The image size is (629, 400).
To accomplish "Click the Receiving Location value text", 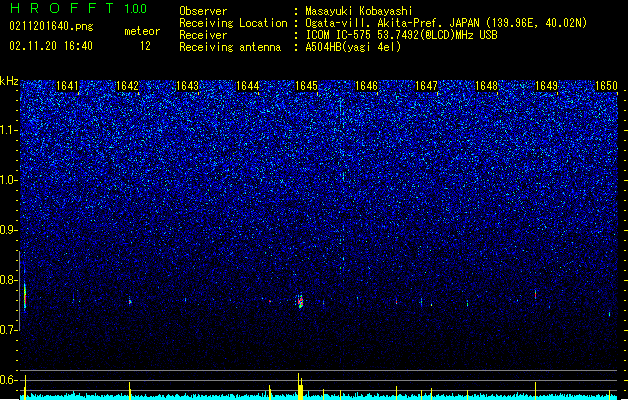I will [x=446, y=23].
